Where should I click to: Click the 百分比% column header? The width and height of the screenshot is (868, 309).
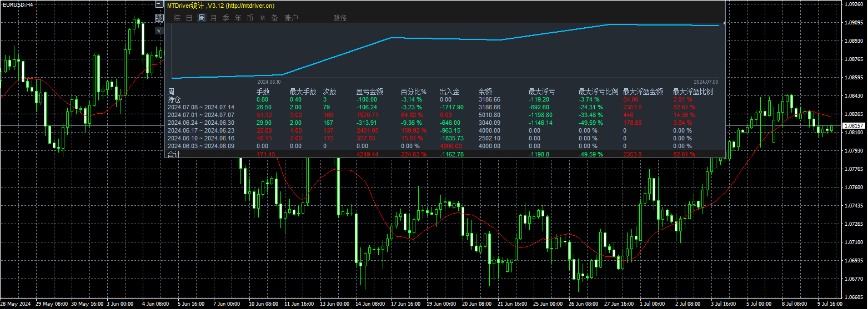pyautogui.click(x=413, y=92)
